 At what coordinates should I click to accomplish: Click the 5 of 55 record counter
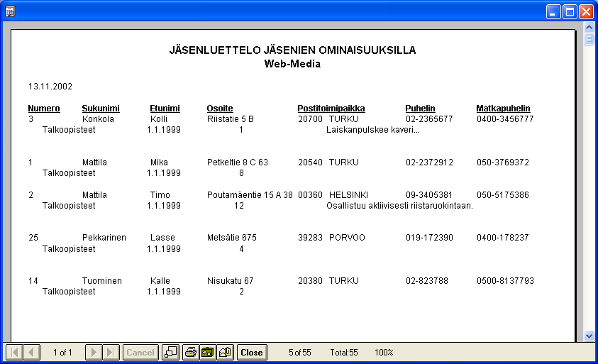tap(300, 352)
